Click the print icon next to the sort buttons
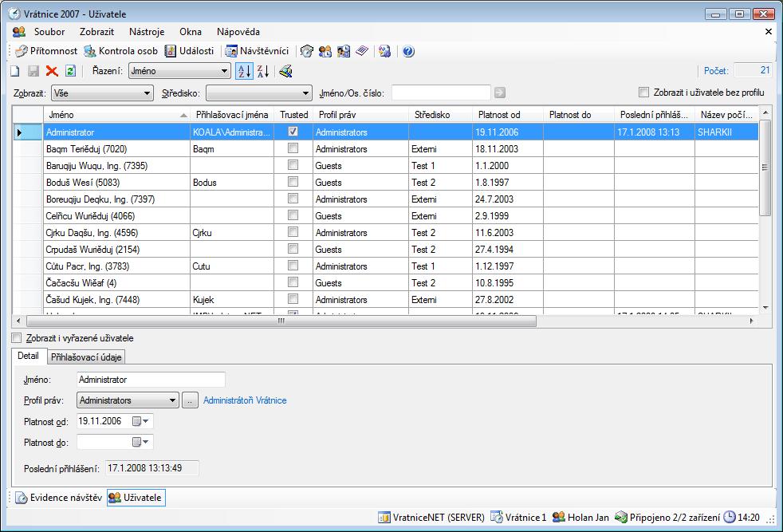The width and height of the screenshot is (783, 532). 285,72
